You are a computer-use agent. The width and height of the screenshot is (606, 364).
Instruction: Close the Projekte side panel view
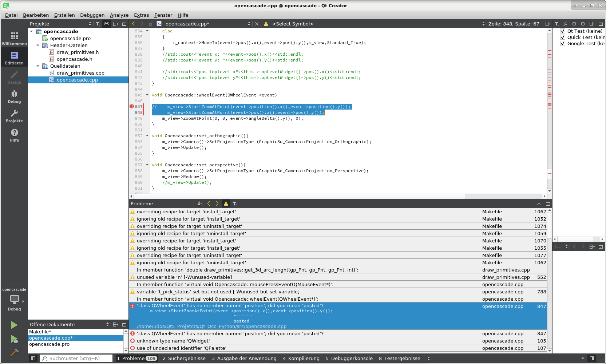(x=124, y=24)
